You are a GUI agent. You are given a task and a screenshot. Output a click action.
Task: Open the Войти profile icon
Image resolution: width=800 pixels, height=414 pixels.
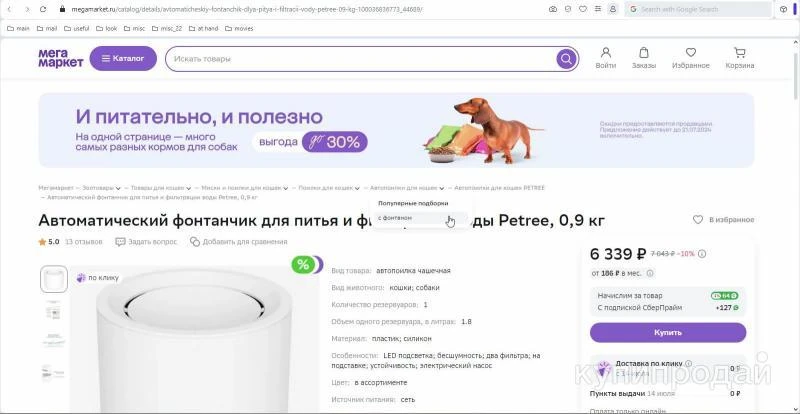point(606,53)
